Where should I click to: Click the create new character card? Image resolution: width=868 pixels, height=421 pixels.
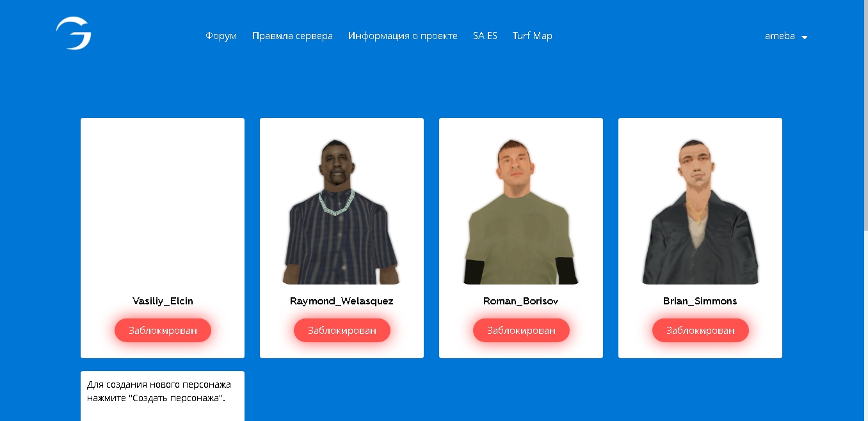click(163, 396)
